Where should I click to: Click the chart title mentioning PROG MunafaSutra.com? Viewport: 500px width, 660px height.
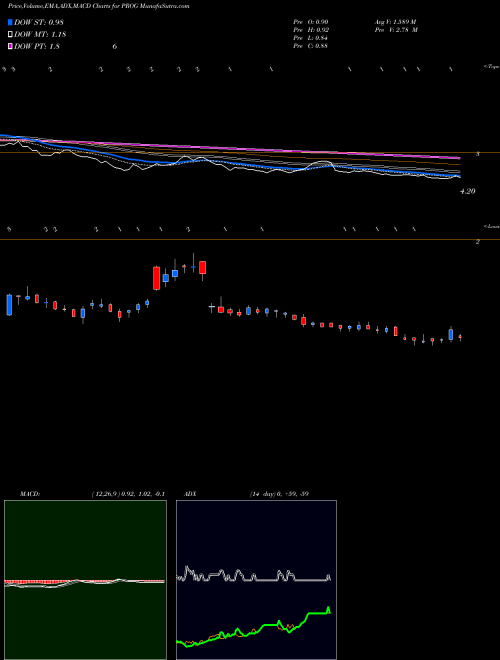pos(98,6)
